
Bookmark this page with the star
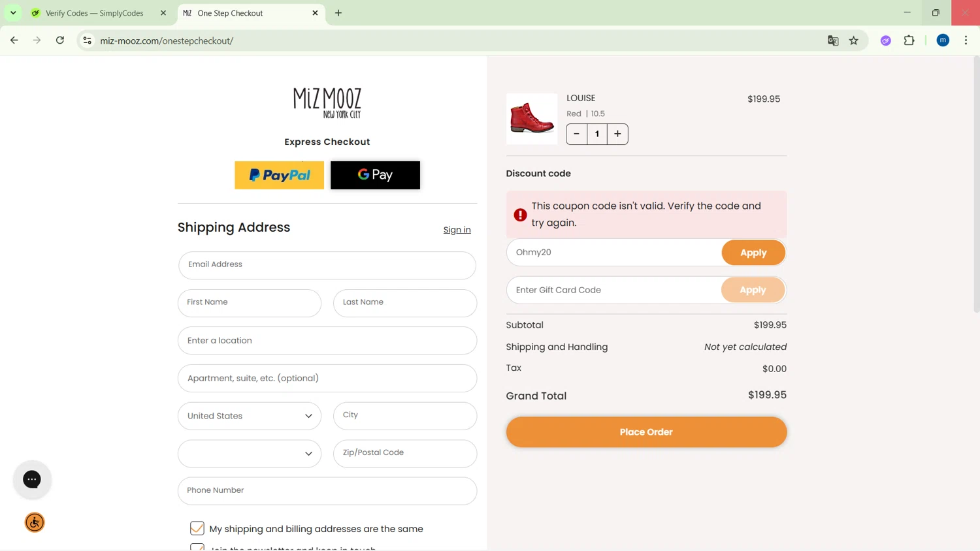854,40
